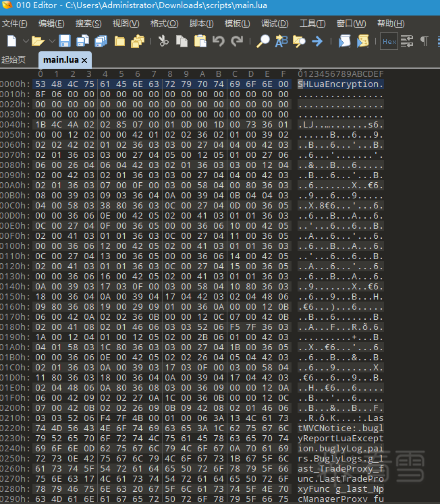Image resolution: width=440 pixels, height=504 pixels.
Task: Switch to the 起始页 tab
Action: click(x=13, y=60)
